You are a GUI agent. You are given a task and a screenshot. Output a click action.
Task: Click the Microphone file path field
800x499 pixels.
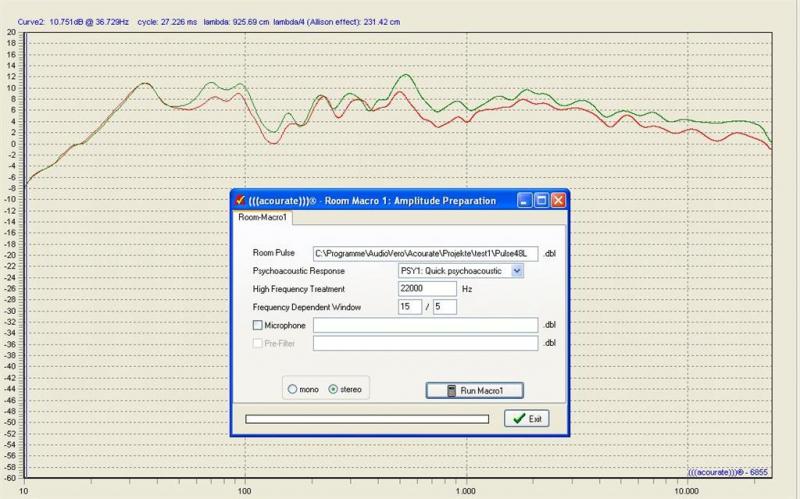click(426, 325)
